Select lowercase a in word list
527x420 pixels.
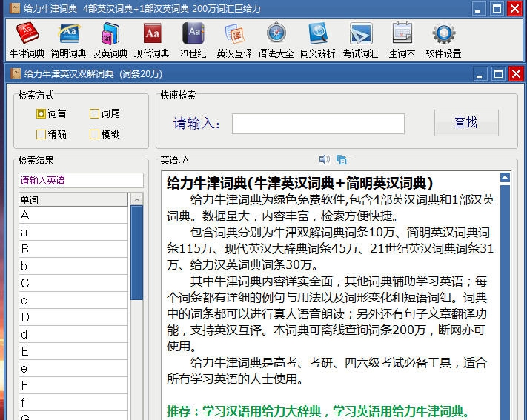pos(73,232)
